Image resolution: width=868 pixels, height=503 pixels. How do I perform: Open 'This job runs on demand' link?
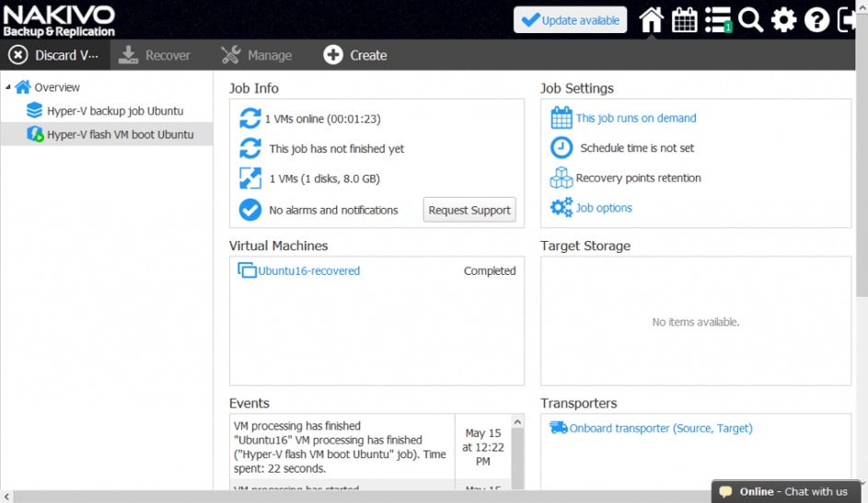pos(635,118)
